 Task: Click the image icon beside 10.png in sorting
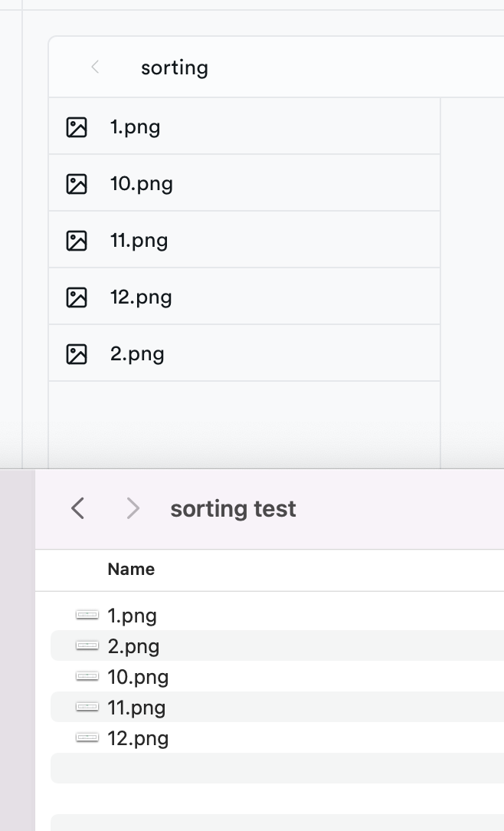[77, 183]
